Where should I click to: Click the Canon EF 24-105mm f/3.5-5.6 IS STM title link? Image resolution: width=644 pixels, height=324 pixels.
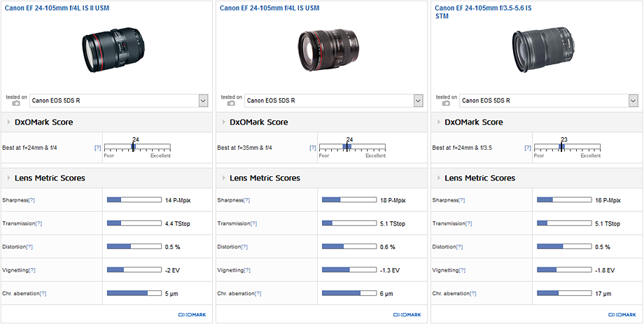click(x=483, y=12)
